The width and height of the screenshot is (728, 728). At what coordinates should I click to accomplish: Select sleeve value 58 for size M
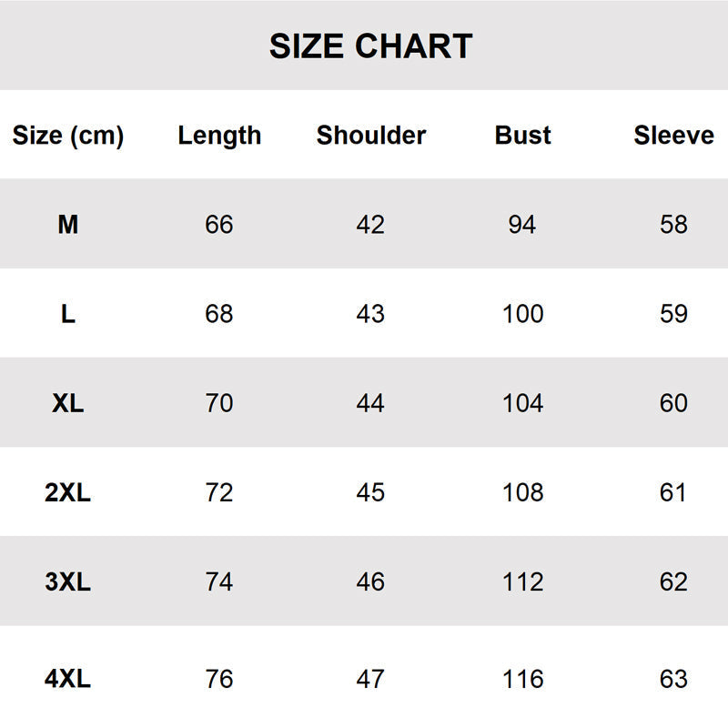[673, 224]
